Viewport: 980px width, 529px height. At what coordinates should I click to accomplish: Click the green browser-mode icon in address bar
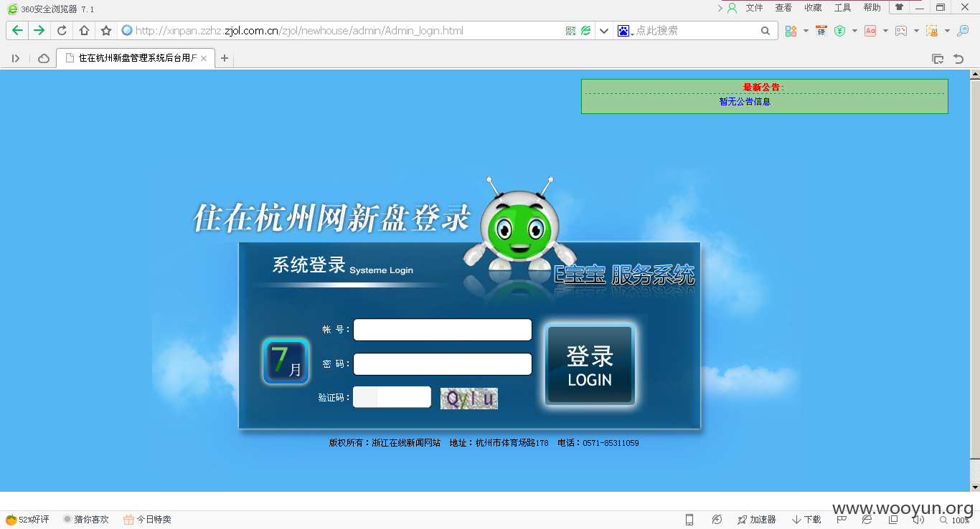(586, 31)
